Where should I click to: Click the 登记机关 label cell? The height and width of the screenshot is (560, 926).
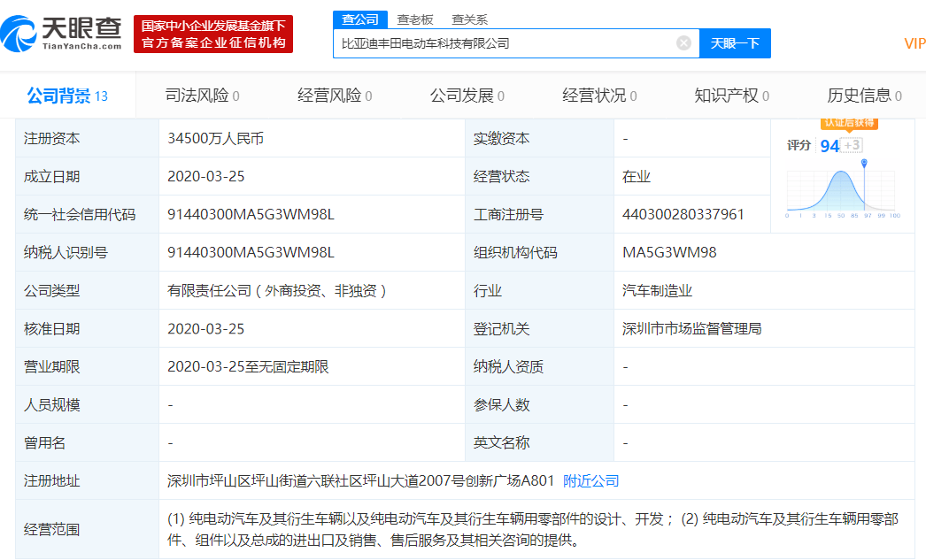[x=539, y=329]
